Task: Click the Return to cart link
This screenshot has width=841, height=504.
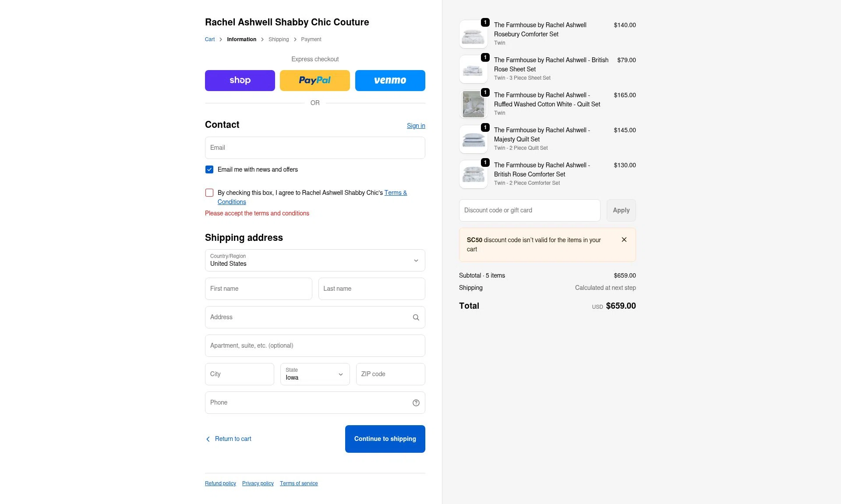Action: [233, 439]
